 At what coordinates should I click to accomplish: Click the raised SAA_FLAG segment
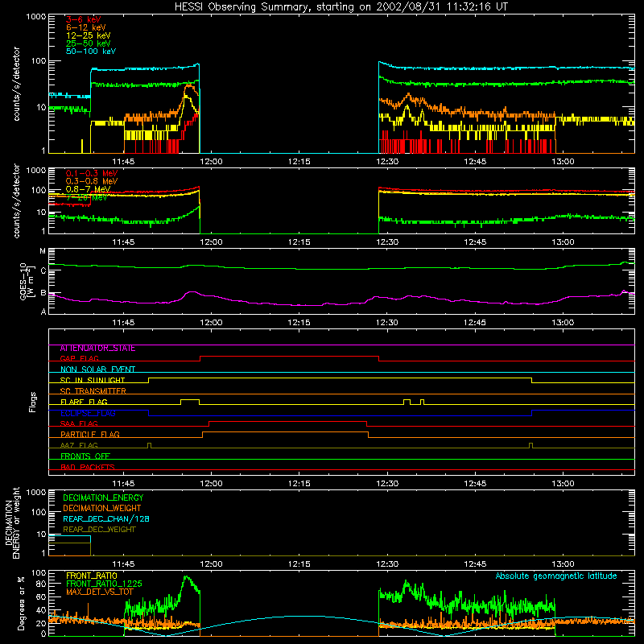[287, 421]
